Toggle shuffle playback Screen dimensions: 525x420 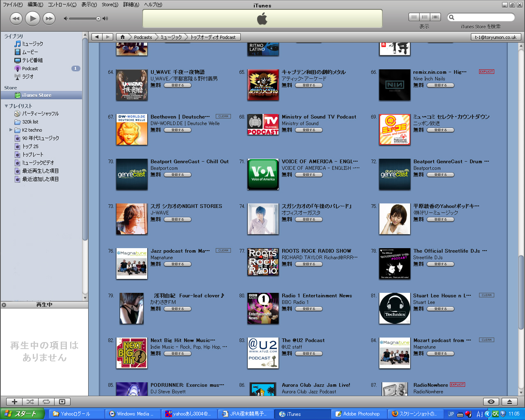(x=30, y=402)
